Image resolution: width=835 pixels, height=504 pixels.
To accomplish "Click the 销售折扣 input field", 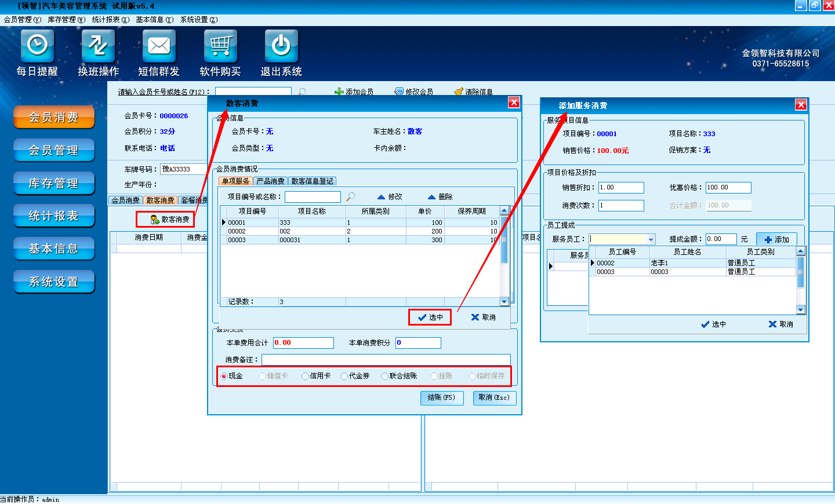I will [x=621, y=188].
